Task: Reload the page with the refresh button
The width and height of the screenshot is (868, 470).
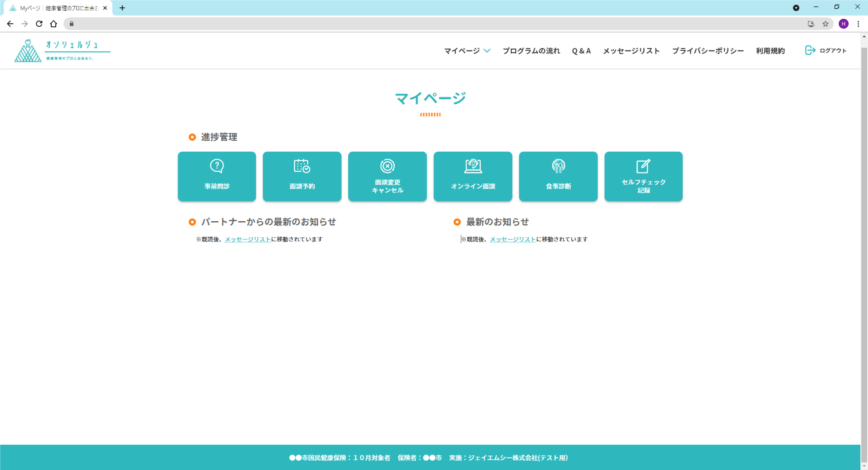Action: tap(39, 23)
